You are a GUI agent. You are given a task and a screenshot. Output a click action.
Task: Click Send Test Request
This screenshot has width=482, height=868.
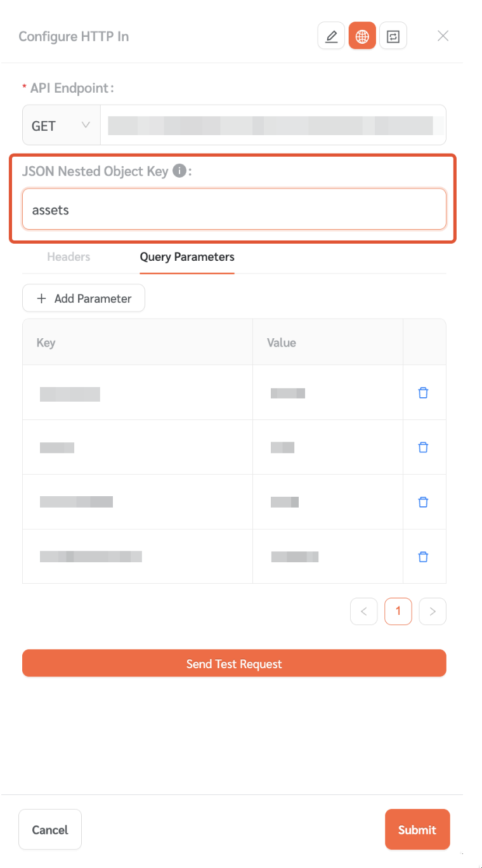click(x=234, y=662)
